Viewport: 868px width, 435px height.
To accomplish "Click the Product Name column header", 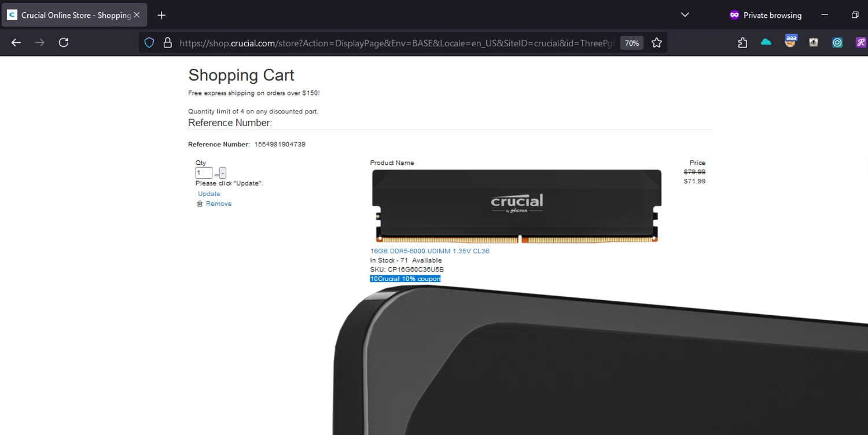I will coord(392,163).
